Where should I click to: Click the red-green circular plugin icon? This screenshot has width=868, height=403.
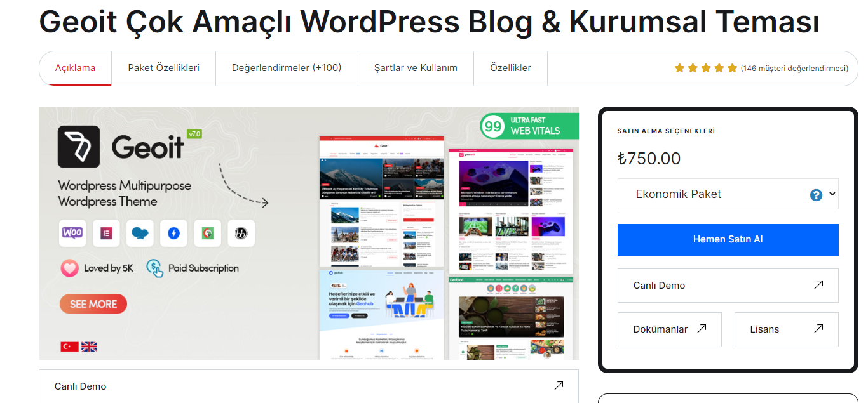[x=207, y=233]
